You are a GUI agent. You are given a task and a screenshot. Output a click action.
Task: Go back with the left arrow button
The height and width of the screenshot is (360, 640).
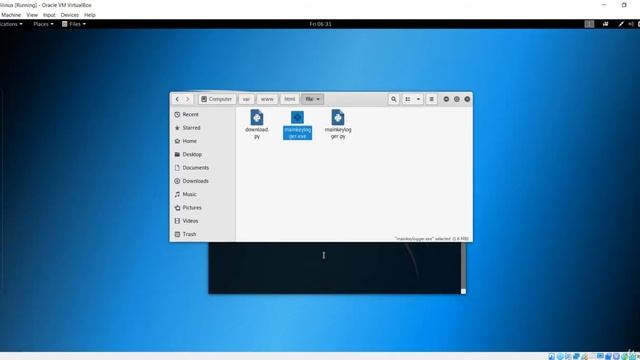pyautogui.click(x=177, y=99)
